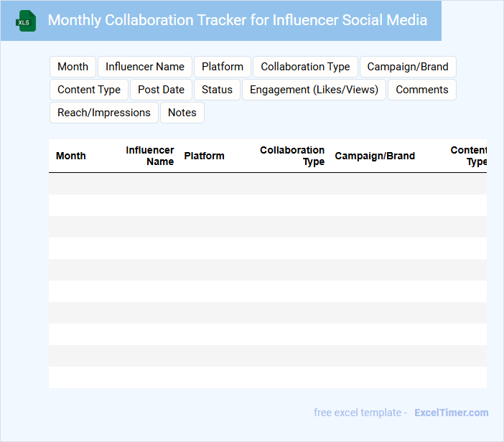Click the Platform column header in table

(x=204, y=156)
